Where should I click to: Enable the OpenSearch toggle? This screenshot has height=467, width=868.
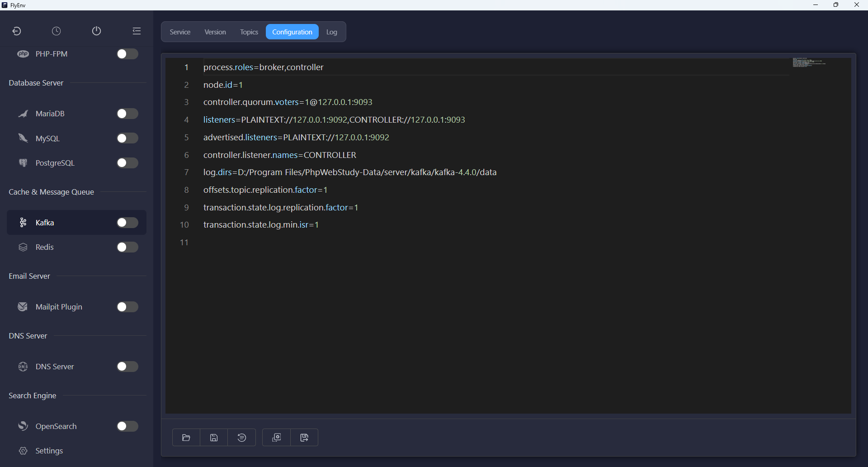click(x=127, y=426)
